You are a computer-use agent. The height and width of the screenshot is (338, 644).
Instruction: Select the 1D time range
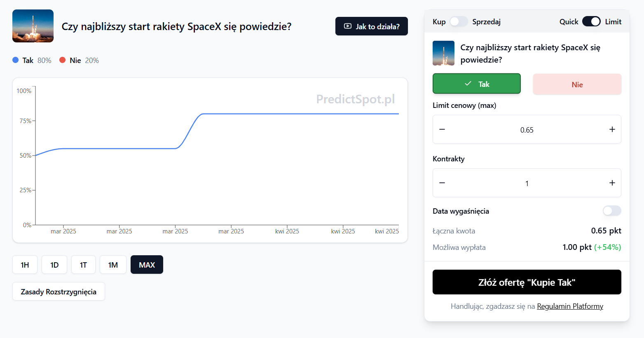point(54,265)
